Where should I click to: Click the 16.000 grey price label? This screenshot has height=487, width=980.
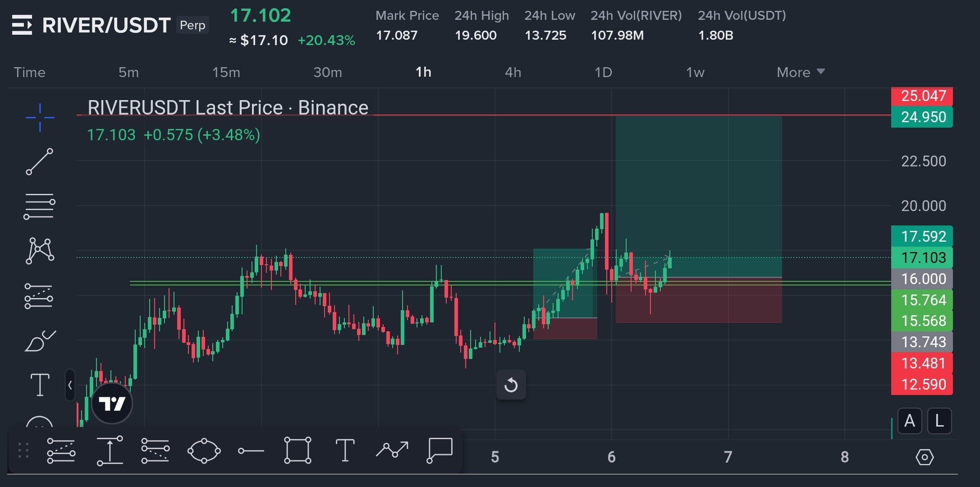click(x=922, y=279)
